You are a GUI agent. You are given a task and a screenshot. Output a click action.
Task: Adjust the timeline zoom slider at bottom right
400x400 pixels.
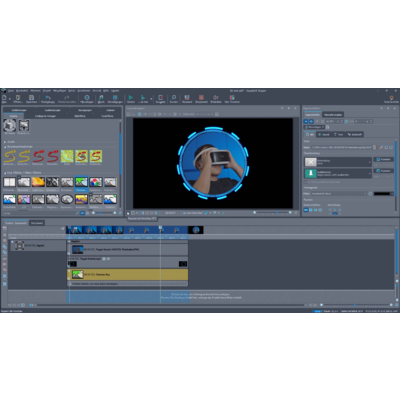tap(356, 305)
